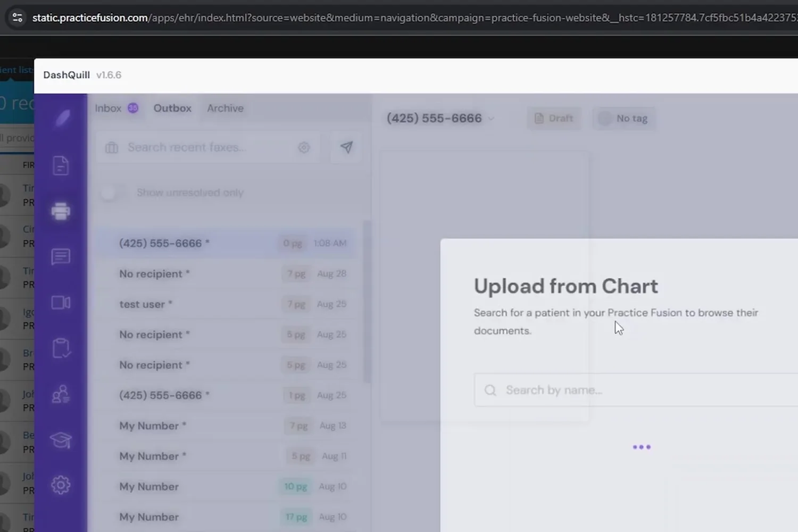Click the browser address bar URL
The width and height of the screenshot is (798, 532).
tap(415, 18)
